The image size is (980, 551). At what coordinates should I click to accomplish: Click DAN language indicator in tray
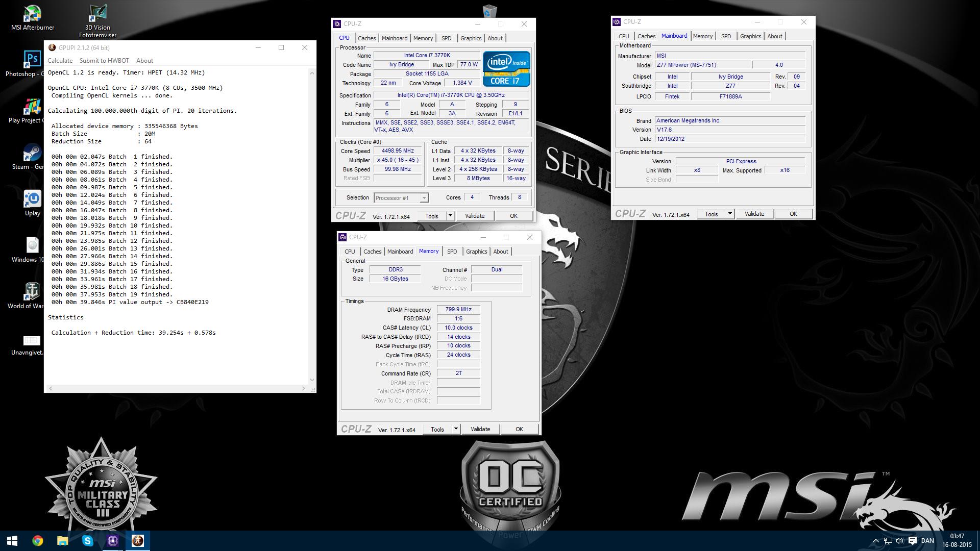[927, 541]
